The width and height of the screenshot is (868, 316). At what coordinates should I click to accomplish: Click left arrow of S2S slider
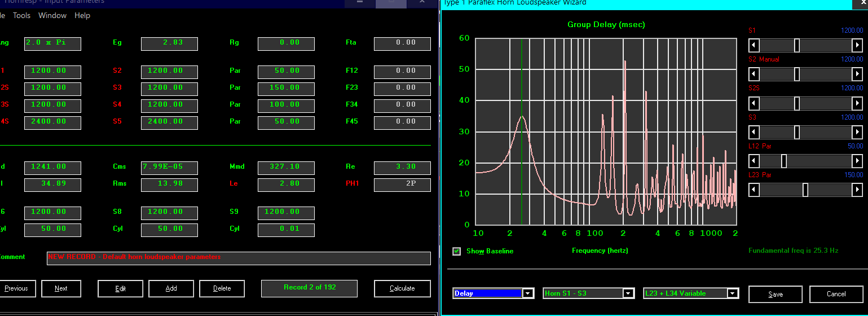click(754, 103)
